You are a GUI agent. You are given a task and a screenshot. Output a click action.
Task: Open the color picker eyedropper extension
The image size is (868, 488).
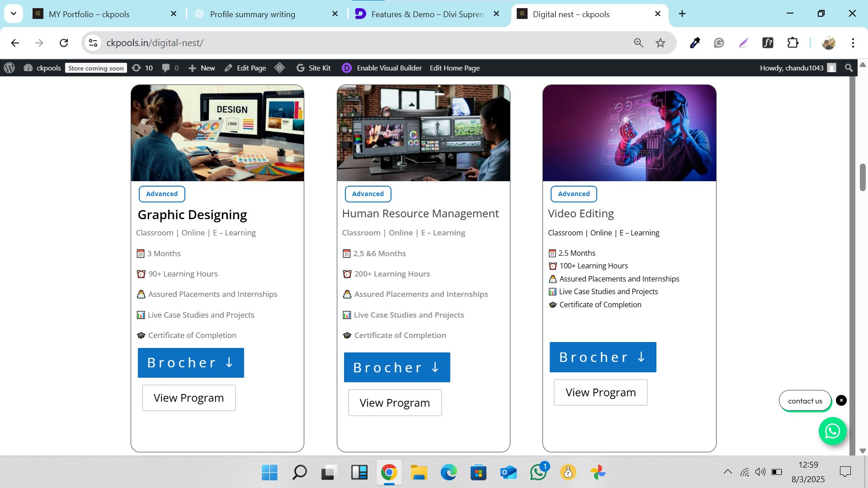[695, 43]
